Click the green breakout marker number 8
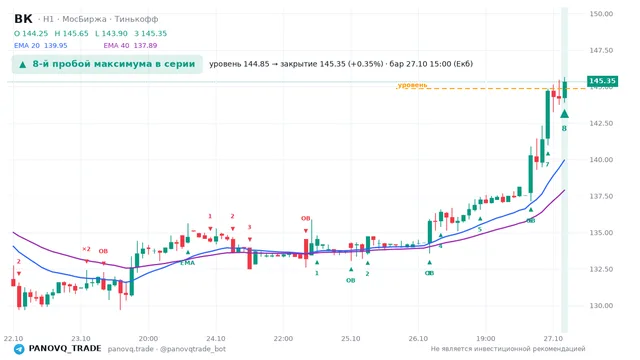640x360 pixels. tap(564, 129)
